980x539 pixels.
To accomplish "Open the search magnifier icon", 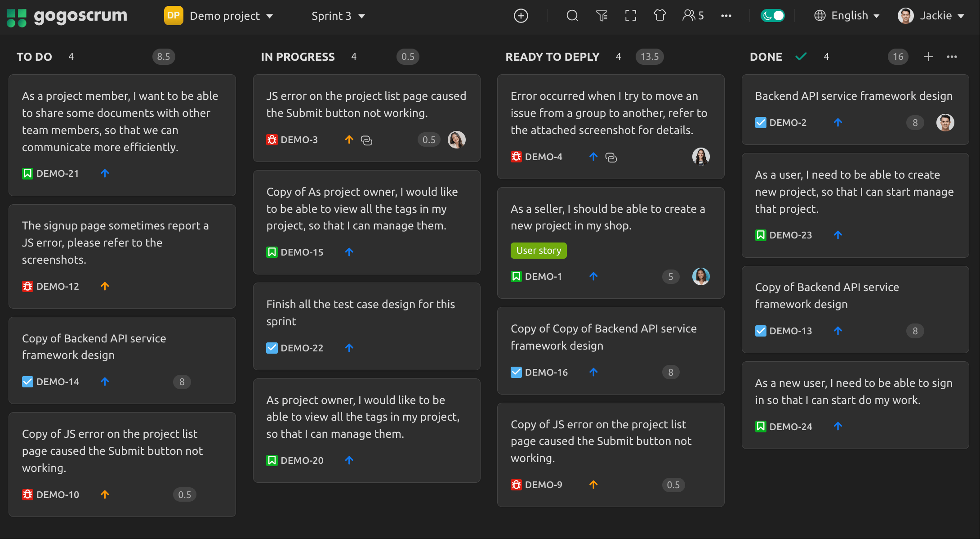I will (x=572, y=16).
